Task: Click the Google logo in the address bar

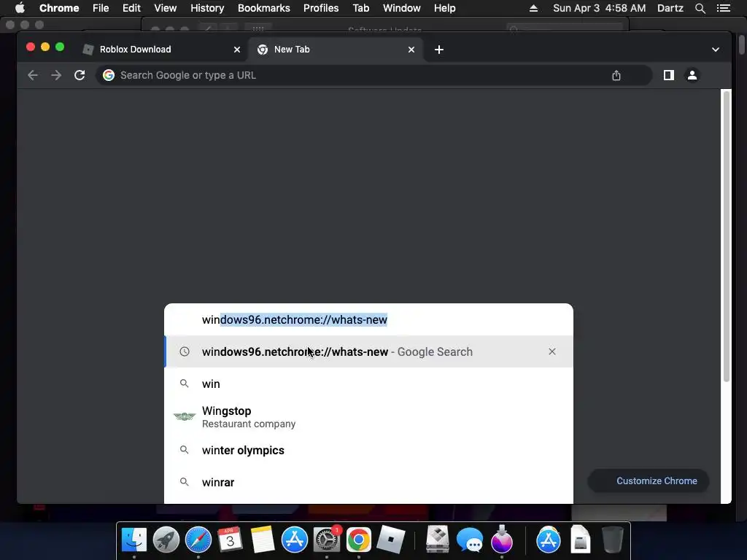Action: pyautogui.click(x=109, y=75)
